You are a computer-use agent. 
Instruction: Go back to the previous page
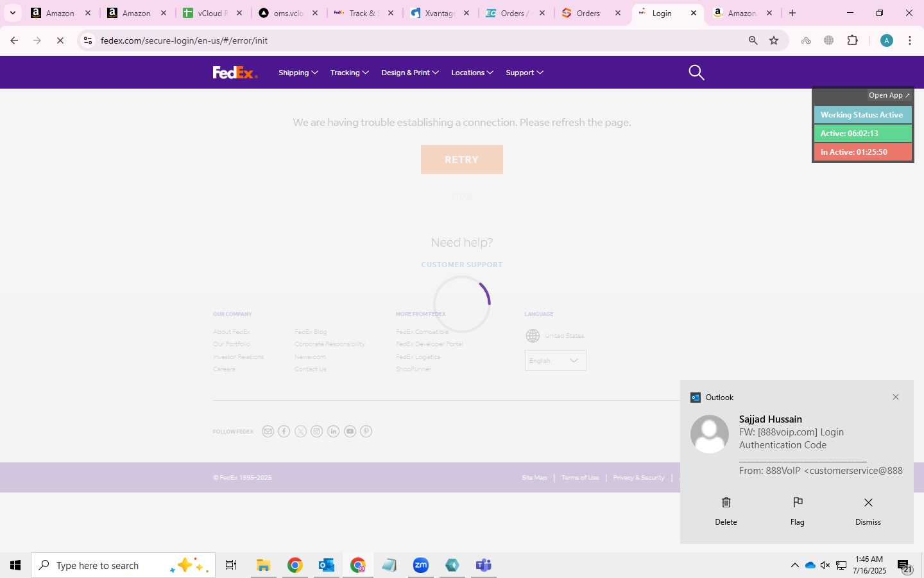[x=14, y=40]
